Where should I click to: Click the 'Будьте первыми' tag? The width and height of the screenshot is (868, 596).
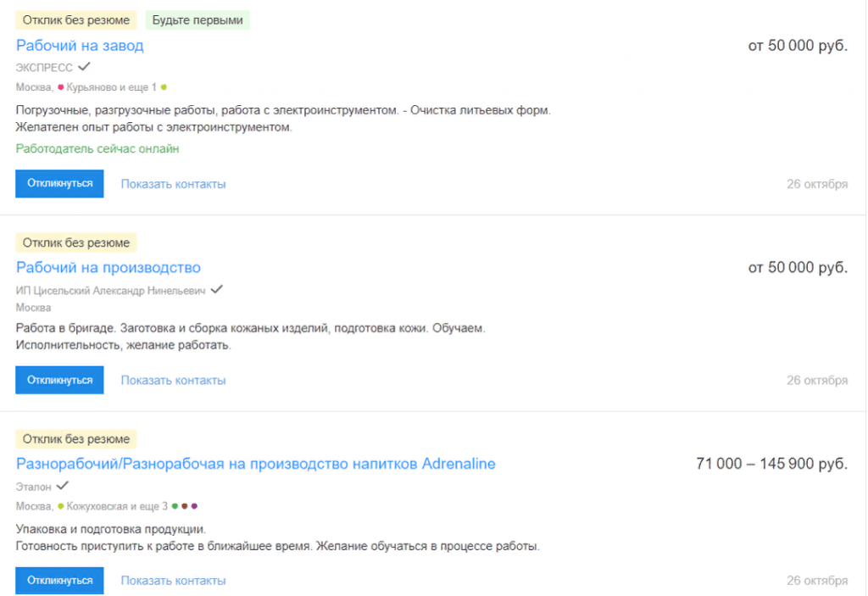198,20
